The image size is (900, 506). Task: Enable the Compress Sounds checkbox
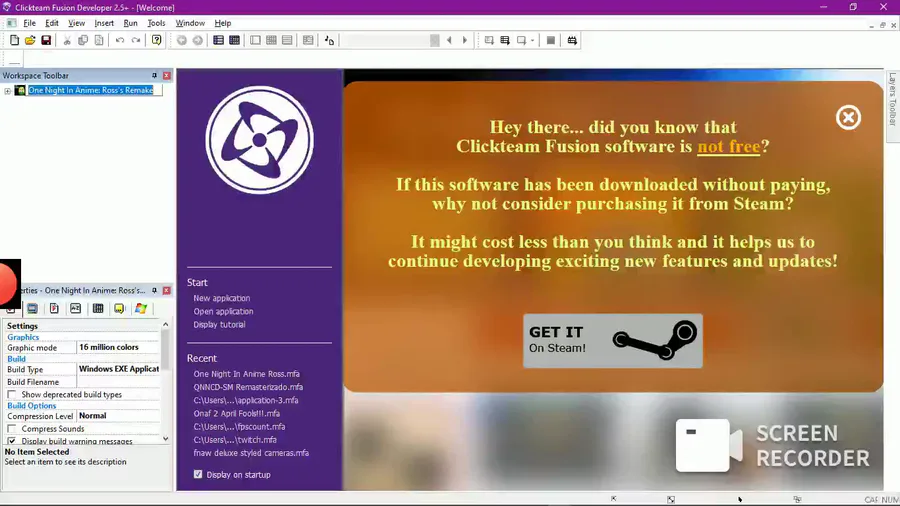coord(11,429)
